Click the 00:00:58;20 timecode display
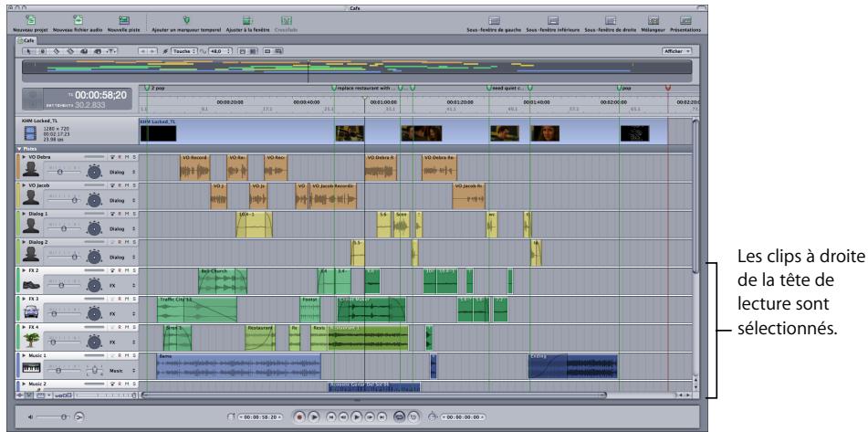 pos(100,95)
